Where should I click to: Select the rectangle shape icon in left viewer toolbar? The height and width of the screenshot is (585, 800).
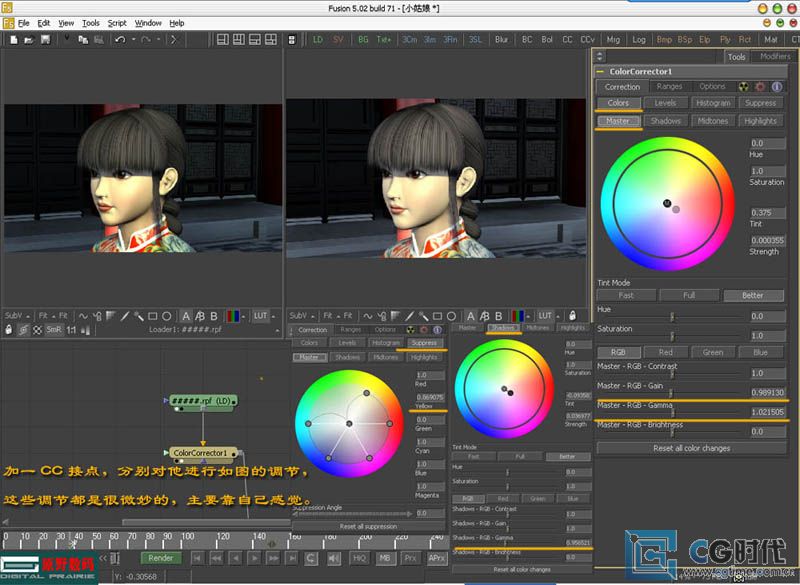(x=153, y=316)
